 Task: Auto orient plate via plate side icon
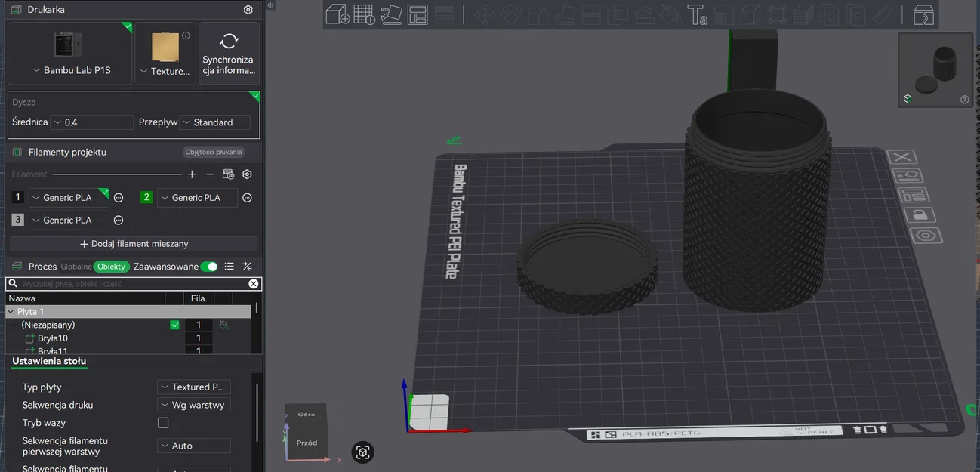(908, 177)
